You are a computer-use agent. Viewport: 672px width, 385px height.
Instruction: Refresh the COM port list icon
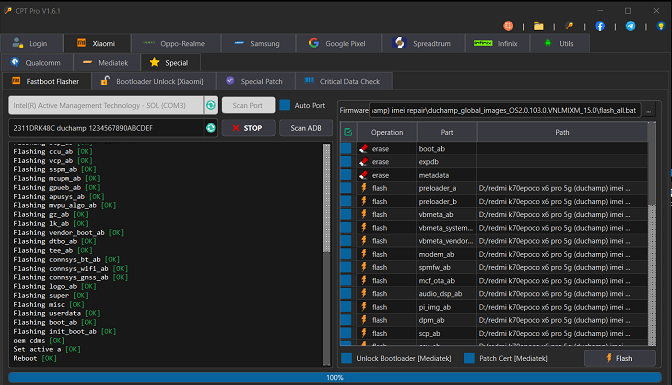(x=210, y=105)
